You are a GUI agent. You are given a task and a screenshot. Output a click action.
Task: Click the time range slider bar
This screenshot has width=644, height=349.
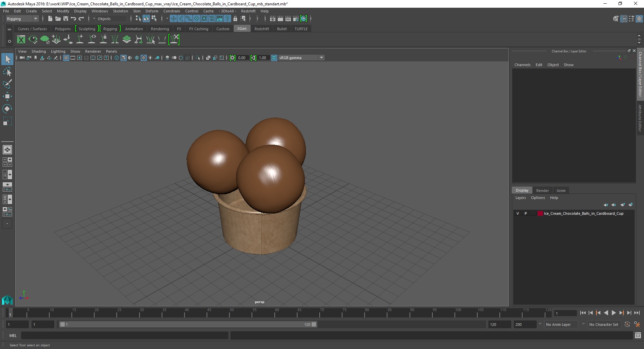188,325
